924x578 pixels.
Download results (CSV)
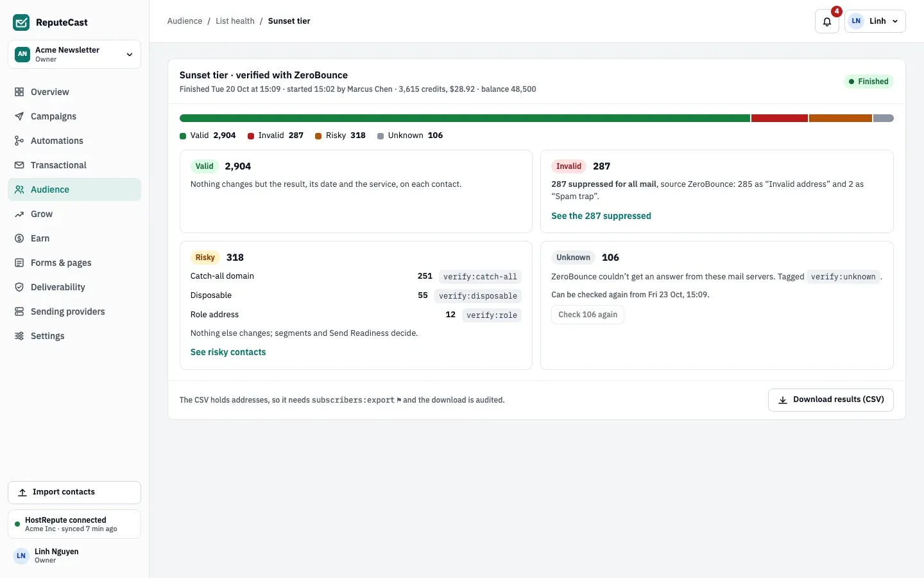point(831,399)
